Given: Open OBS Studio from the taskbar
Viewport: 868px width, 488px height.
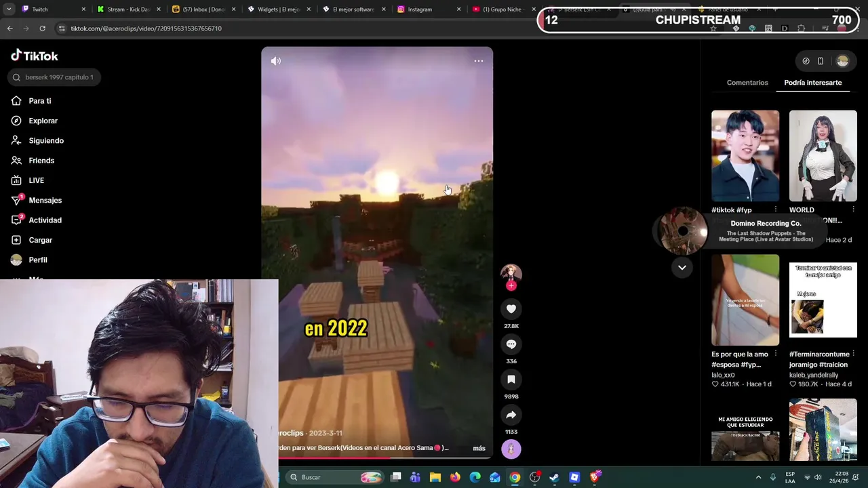Looking at the screenshot, I should (534, 477).
